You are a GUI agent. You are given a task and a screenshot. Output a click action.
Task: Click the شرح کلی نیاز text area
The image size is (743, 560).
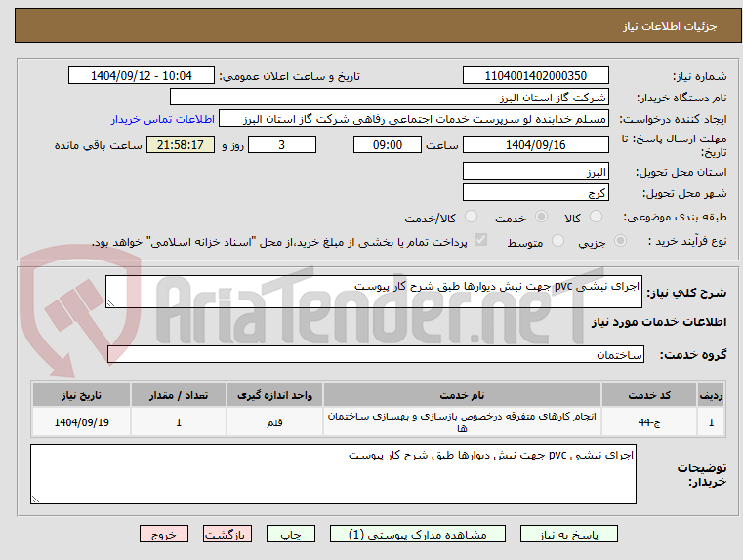click(x=373, y=292)
